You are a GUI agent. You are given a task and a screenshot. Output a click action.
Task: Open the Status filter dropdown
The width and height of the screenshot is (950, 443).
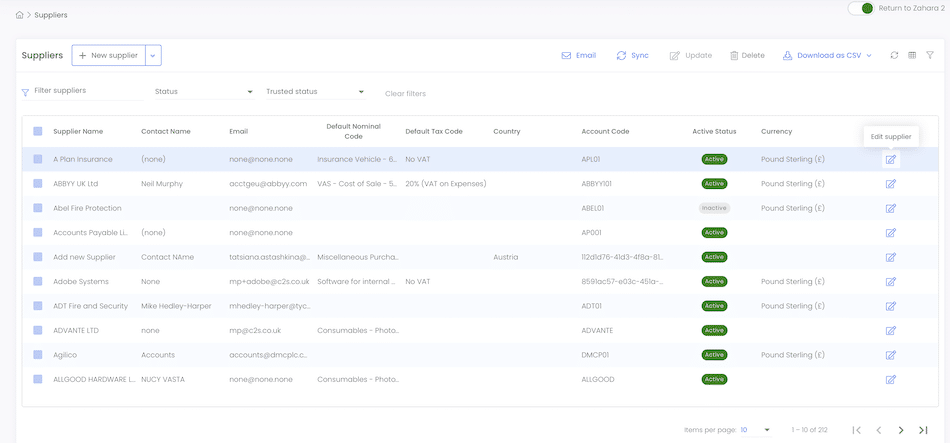204,92
